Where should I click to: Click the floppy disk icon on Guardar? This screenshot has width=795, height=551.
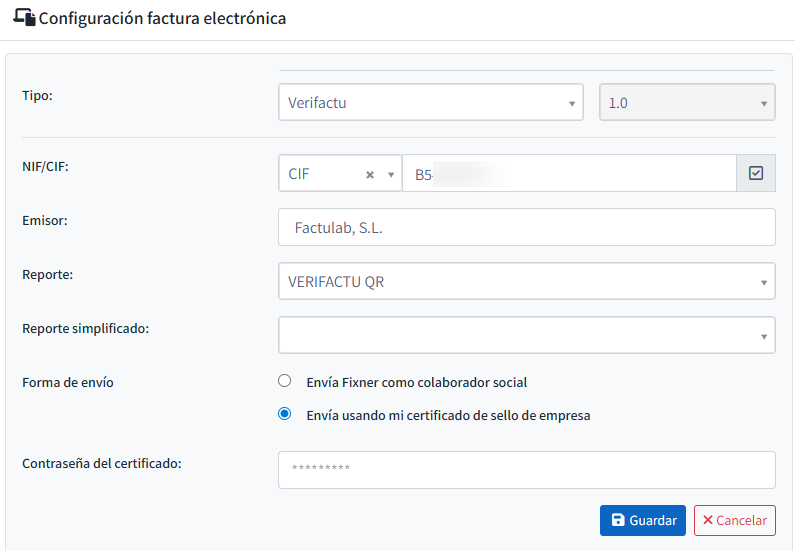pos(618,520)
